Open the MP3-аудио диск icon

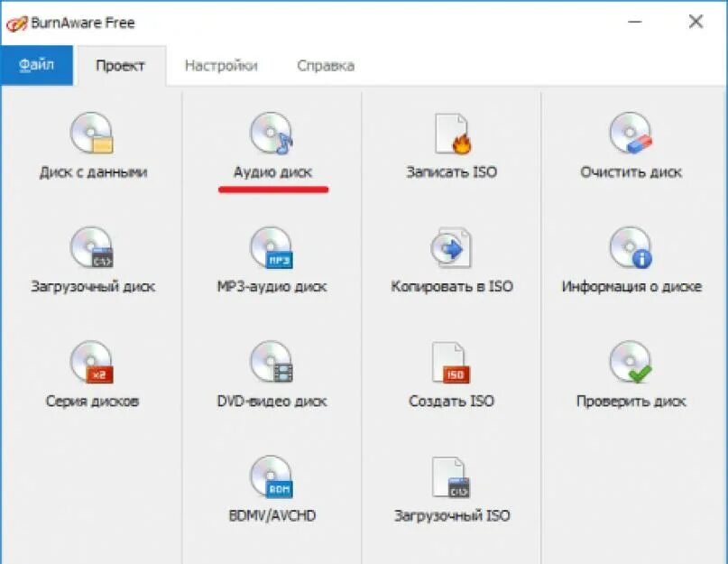(x=272, y=247)
